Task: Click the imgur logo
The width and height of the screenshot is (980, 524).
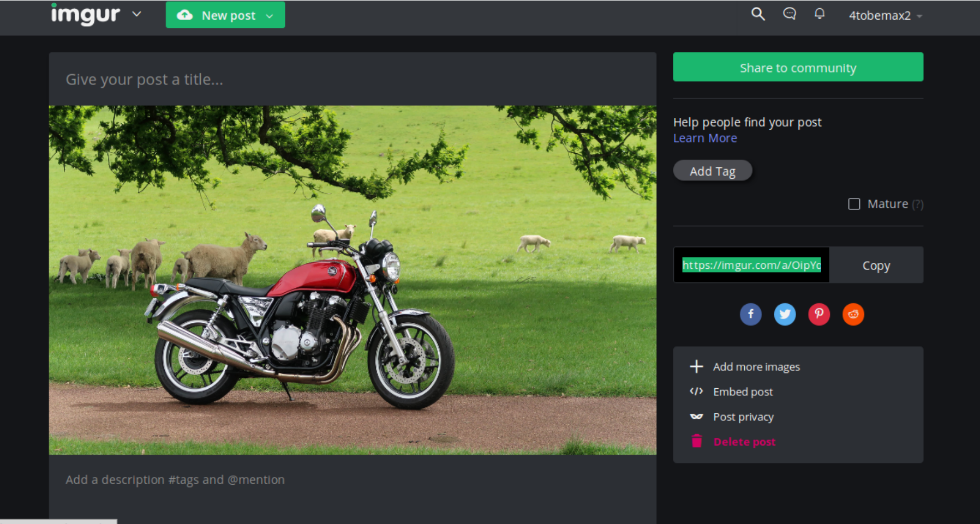Action: click(x=85, y=15)
